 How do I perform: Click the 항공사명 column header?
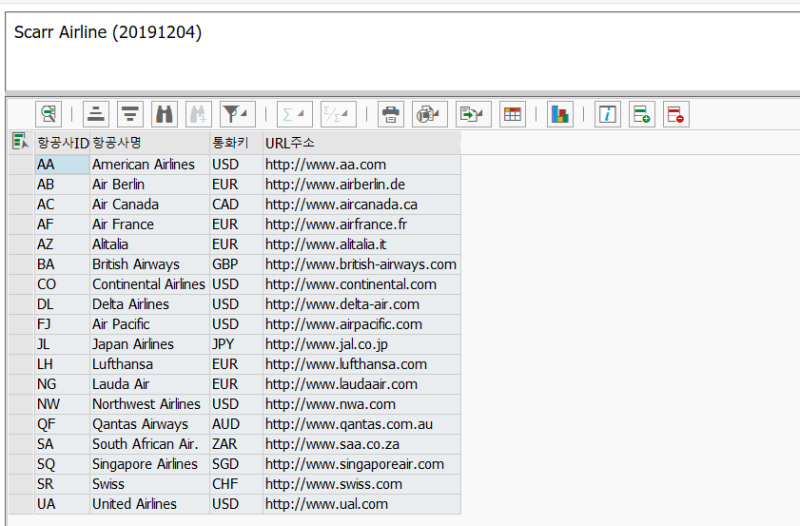(149, 143)
